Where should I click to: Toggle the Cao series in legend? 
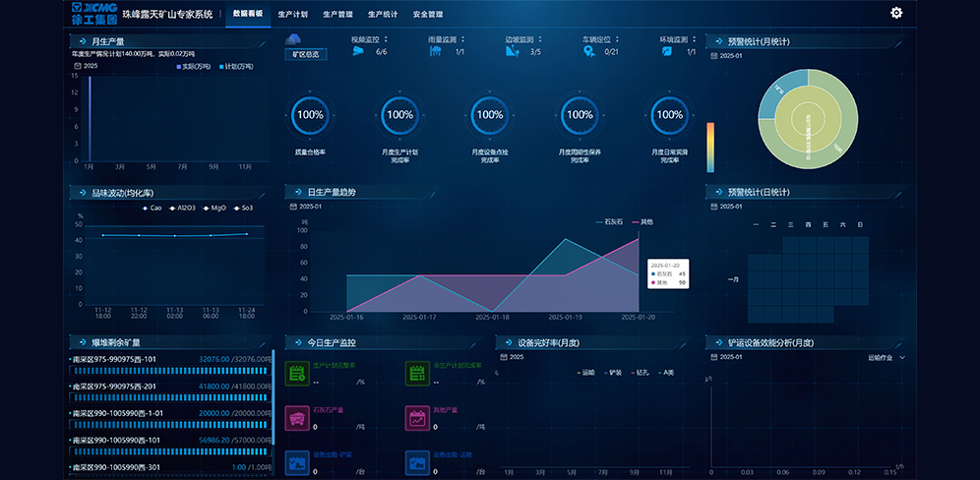tap(153, 208)
